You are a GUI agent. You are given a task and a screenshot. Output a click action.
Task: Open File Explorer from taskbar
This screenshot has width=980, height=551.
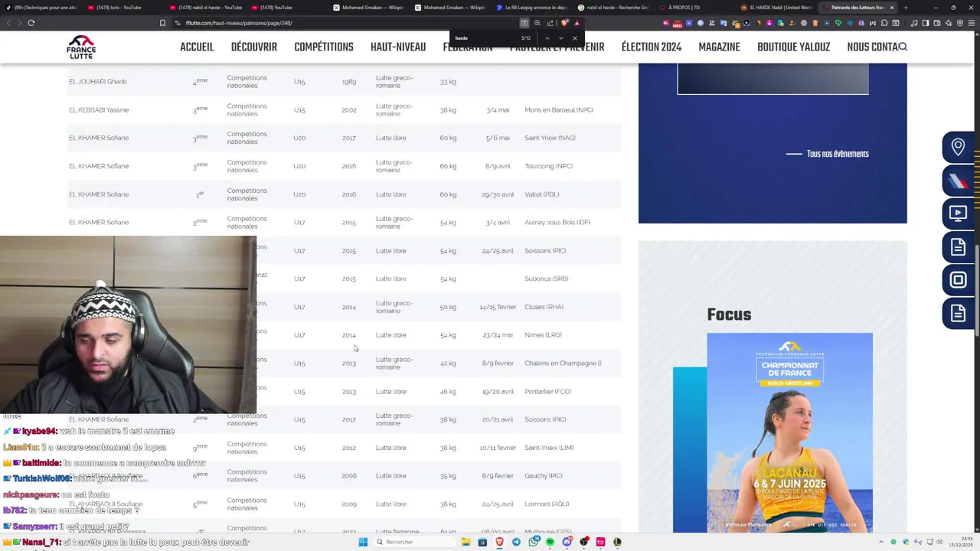(x=465, y=542)
